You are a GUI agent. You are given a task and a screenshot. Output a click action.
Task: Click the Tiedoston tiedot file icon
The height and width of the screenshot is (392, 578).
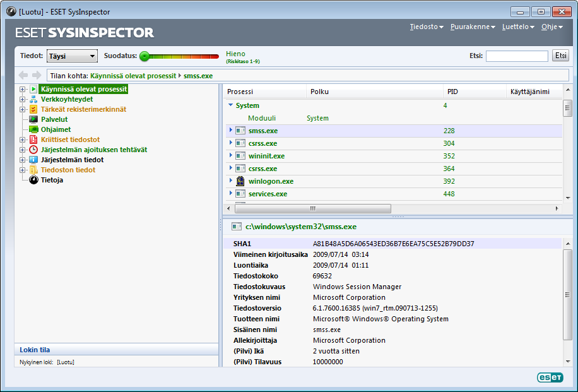(33, 170)
